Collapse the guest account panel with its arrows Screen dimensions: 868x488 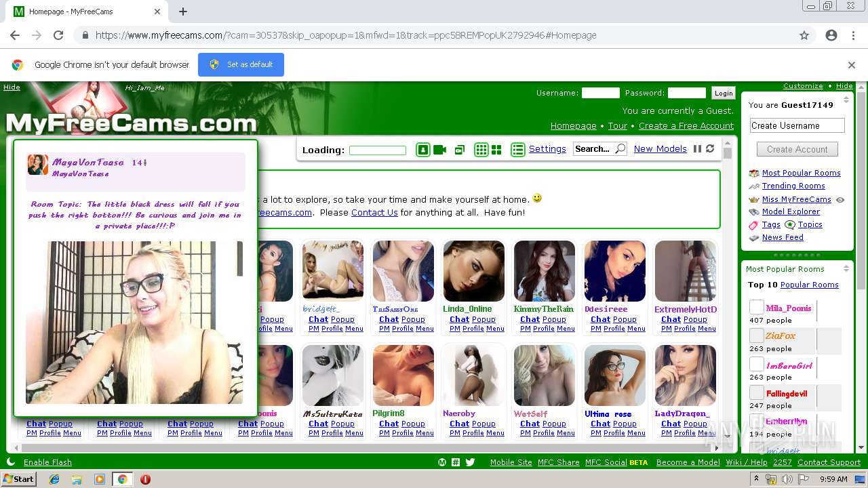point(846,100)
